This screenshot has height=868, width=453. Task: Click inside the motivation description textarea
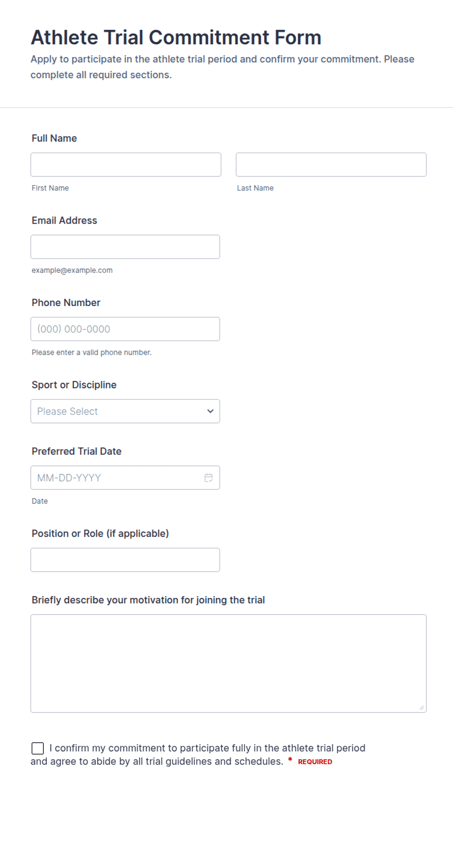click(228, 663)
